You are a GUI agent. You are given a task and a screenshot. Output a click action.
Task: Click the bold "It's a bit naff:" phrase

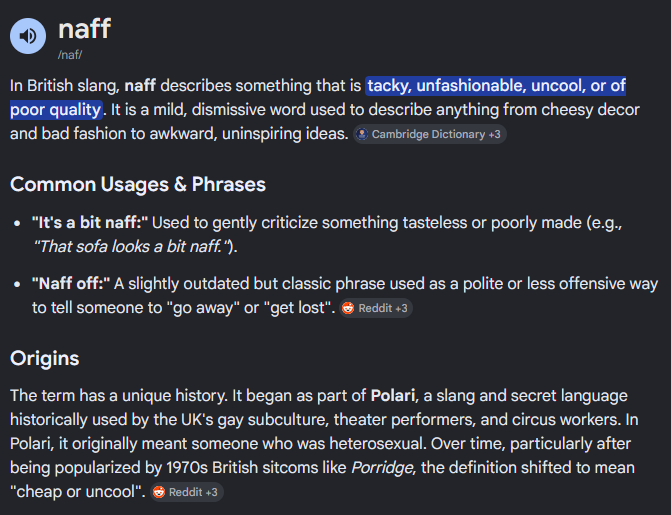(x=90, y=223)
